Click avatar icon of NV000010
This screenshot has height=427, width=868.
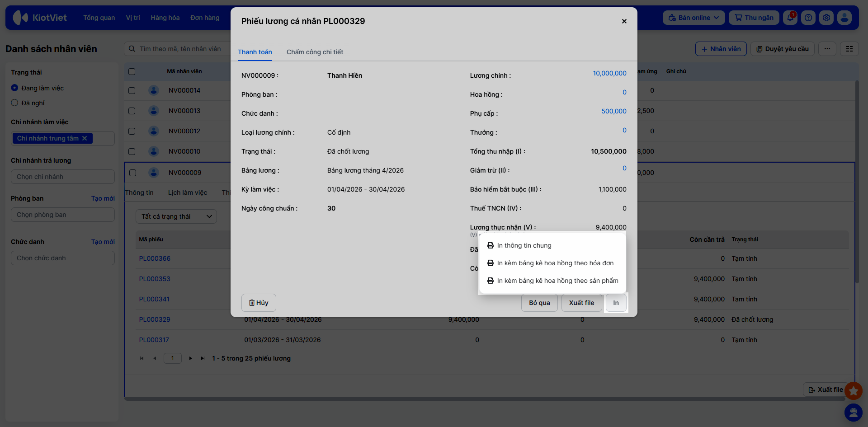point(154,151)
